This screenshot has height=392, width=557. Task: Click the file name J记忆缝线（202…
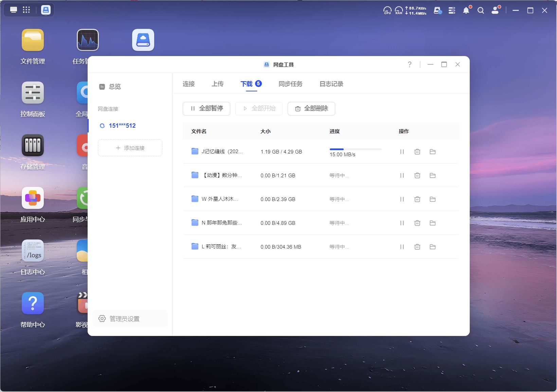pyautogui.click(x=222, y=152)
